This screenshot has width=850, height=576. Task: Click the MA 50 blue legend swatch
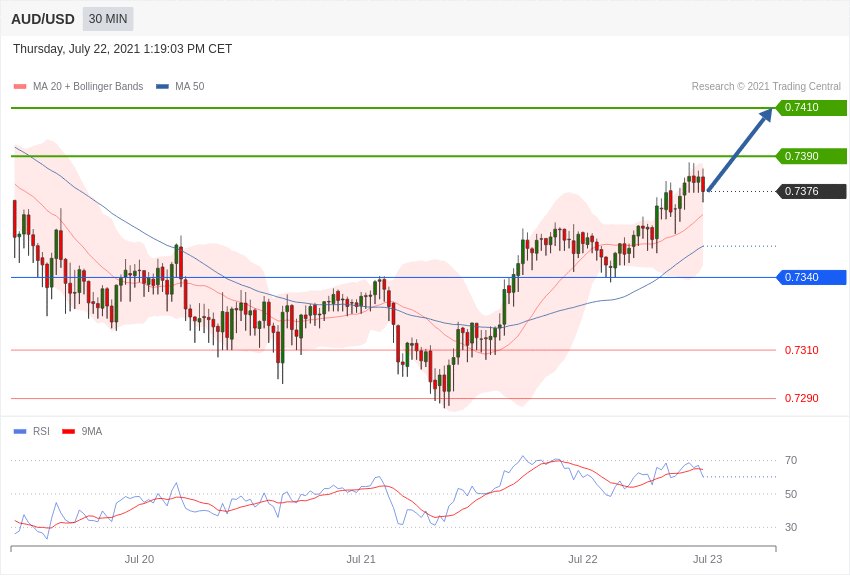tap(162, 87)
